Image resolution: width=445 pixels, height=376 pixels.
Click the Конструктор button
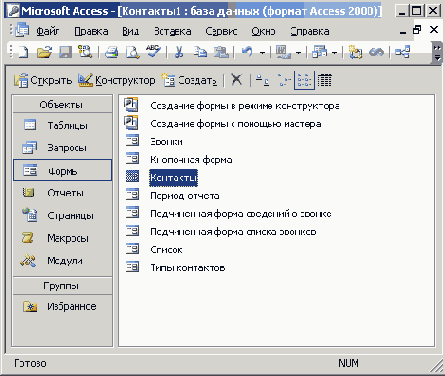(x=117, y=80)
